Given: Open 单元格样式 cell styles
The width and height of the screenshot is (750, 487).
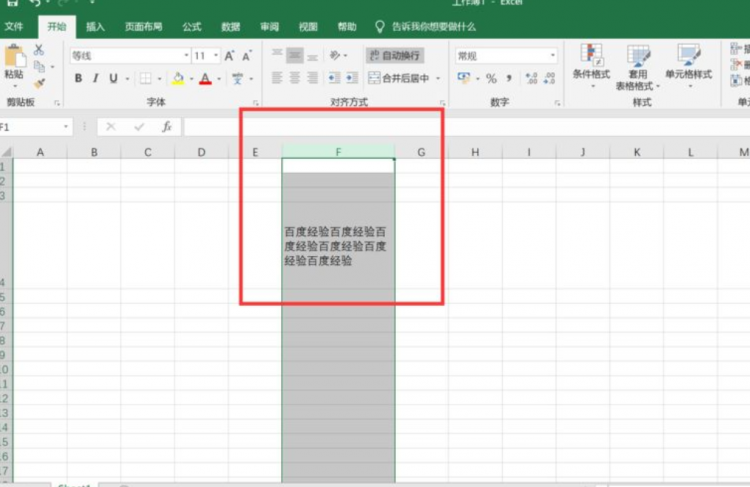Looking at the screenshot, I should click(x=689, y=66).
